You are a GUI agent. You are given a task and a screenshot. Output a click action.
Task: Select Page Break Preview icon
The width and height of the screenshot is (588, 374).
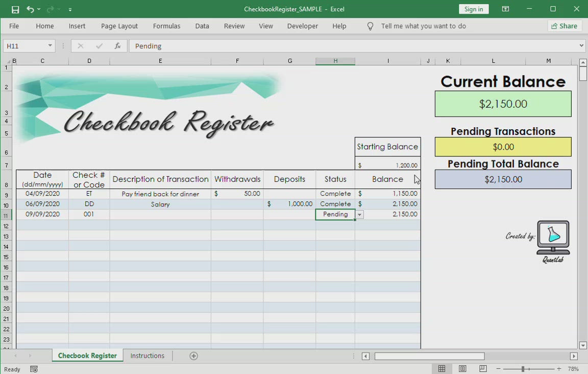click(483, 369)
